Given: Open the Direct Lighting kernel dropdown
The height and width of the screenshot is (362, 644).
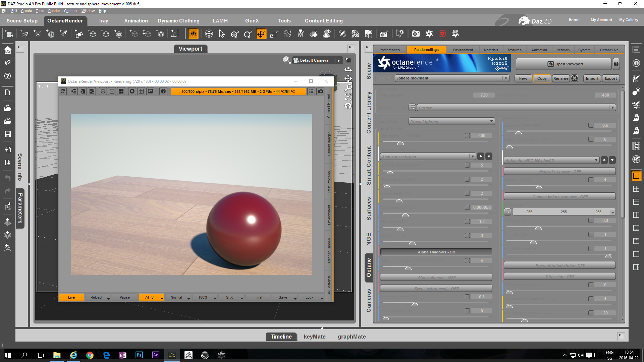Looking at the screenshot, I should click(x=491, y=121).
